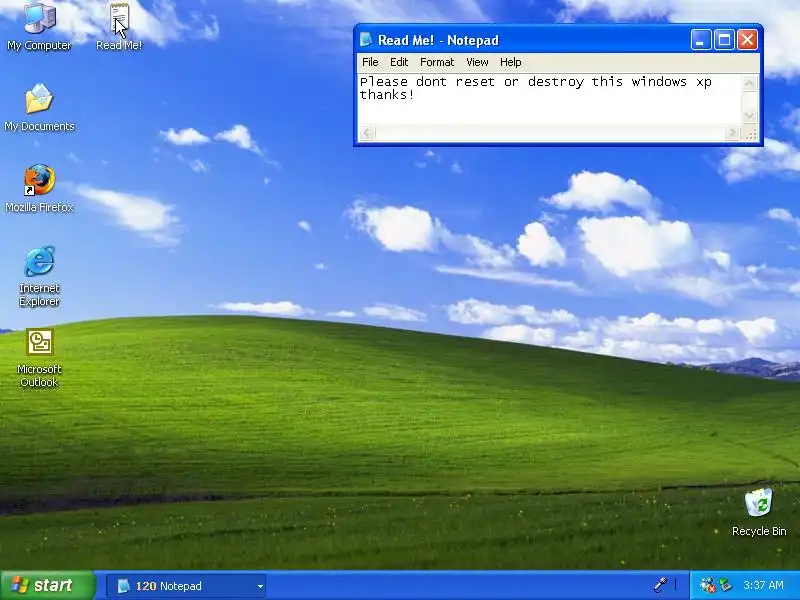Click inside the Notepad text area

click(550, 99)
